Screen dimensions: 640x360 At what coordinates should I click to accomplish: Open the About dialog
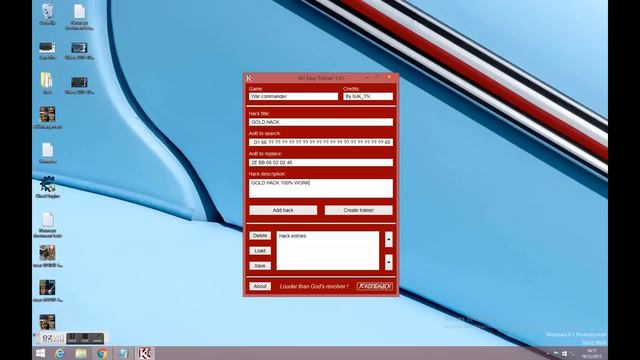(x=260, y=287)
